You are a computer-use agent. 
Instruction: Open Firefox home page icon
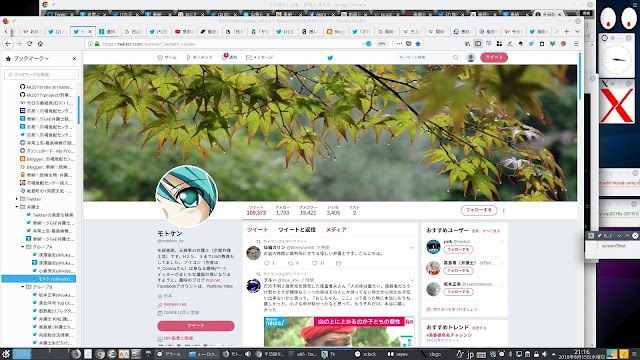coord(40,44)
